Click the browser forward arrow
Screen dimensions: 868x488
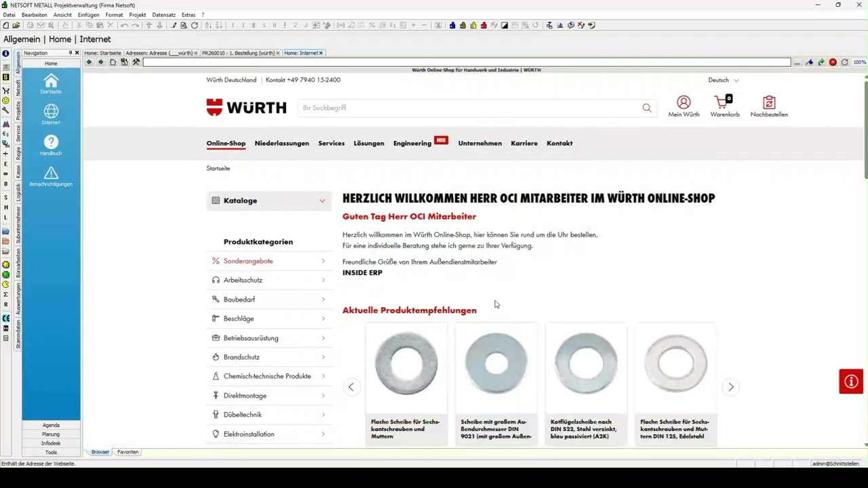click(100, 62)
